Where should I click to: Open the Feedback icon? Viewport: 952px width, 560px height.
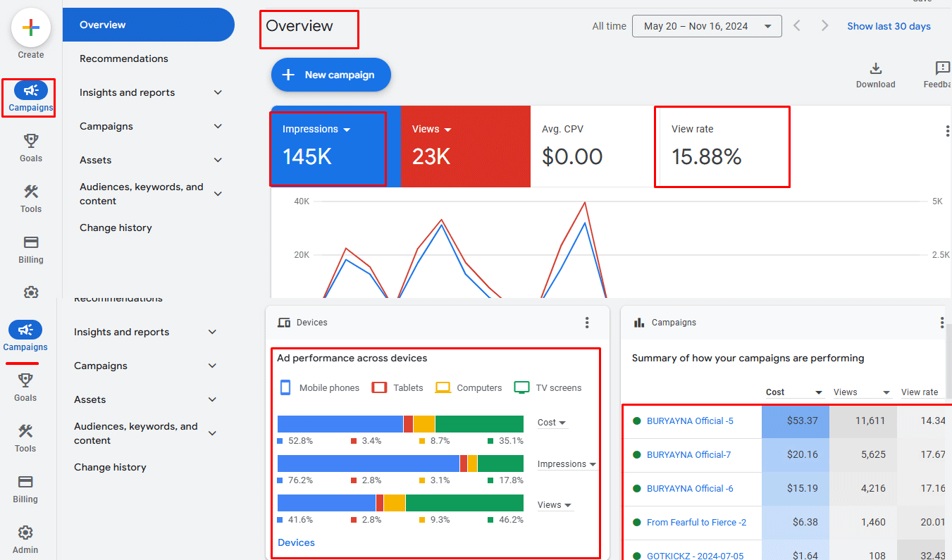[943, 68]
